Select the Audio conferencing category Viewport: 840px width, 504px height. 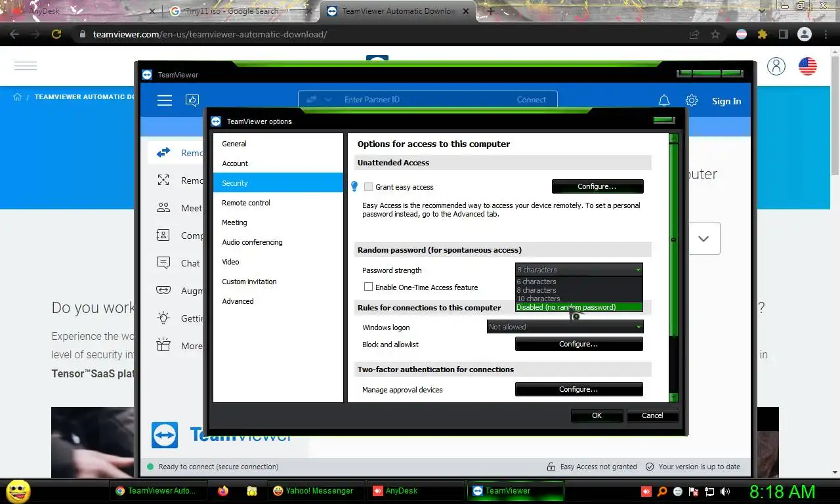coord(278,242)
